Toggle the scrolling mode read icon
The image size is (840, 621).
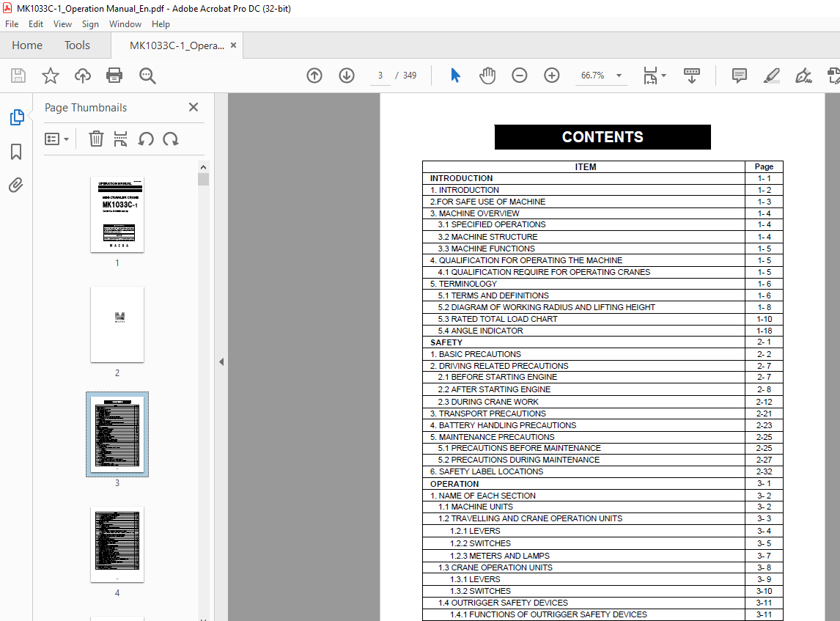coord(692,76)
